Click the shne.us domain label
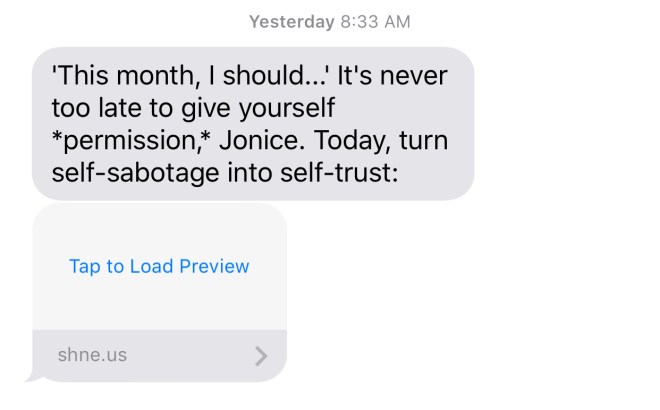The width and height of the screenshot is (660, 410). coord(92,355)
